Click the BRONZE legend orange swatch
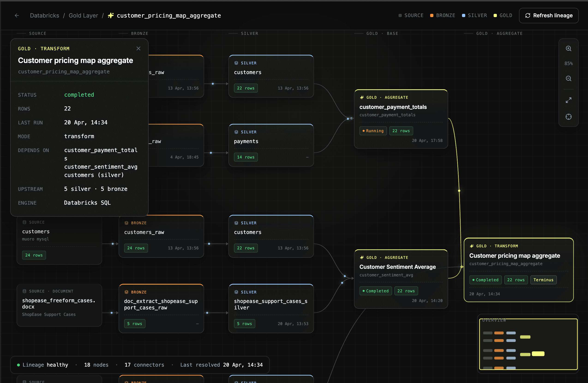The height and width of the screenshot is (383, 588). coord(432,15)
